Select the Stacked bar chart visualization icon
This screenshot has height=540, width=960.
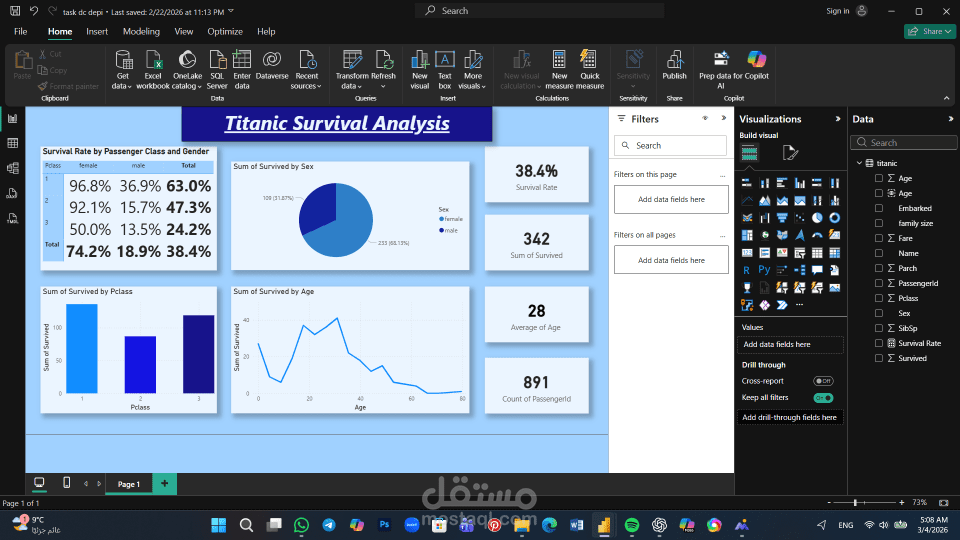(x=747, y=183)
